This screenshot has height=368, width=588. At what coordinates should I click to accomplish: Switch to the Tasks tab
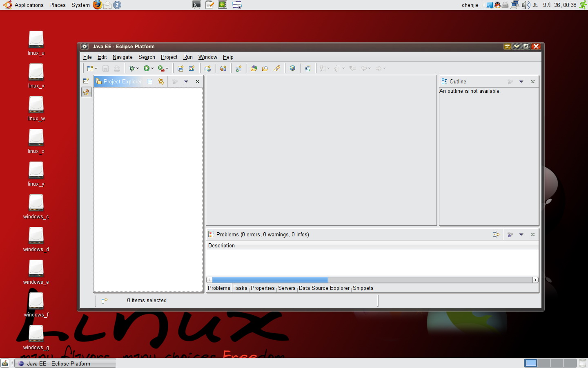(x=241, y=288)
